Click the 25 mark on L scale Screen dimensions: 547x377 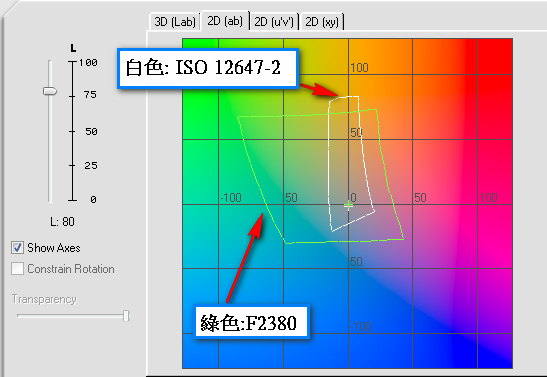pos(91,165)
